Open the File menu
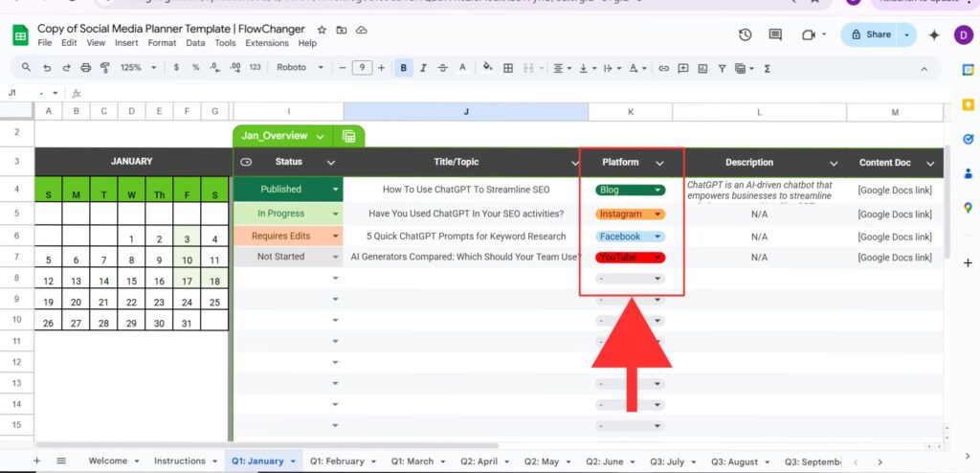The height and width of the screenshot is (473, 980). coord(44,43)
